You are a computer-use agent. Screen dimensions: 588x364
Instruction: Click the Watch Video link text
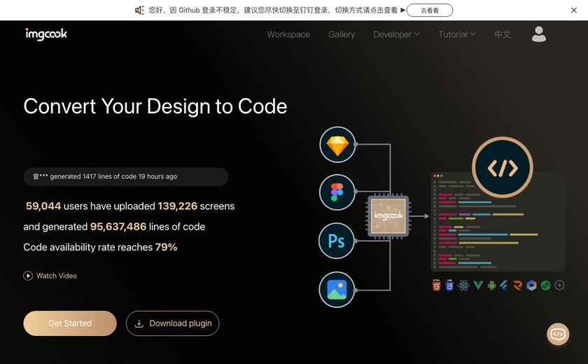[x=57, y=276]
